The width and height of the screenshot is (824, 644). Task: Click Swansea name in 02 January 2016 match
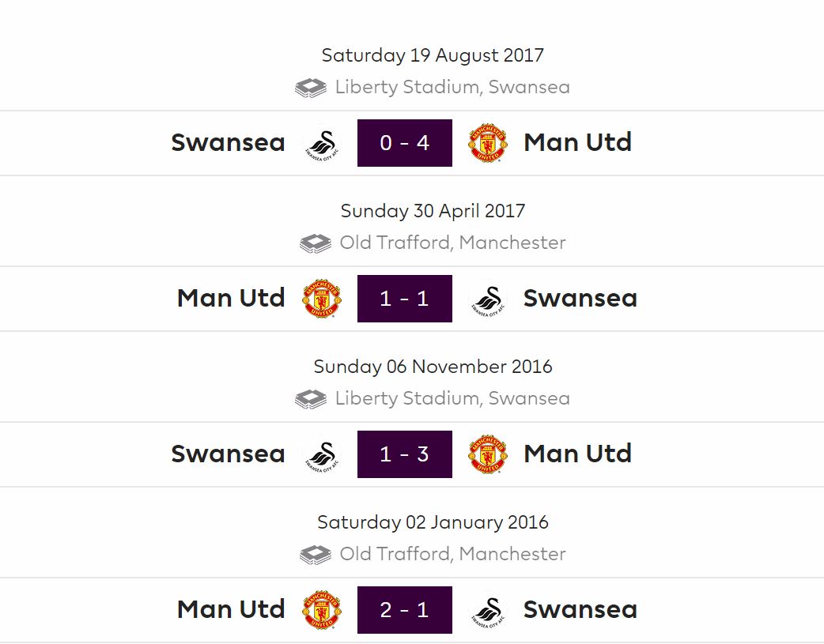click(580, 609)
